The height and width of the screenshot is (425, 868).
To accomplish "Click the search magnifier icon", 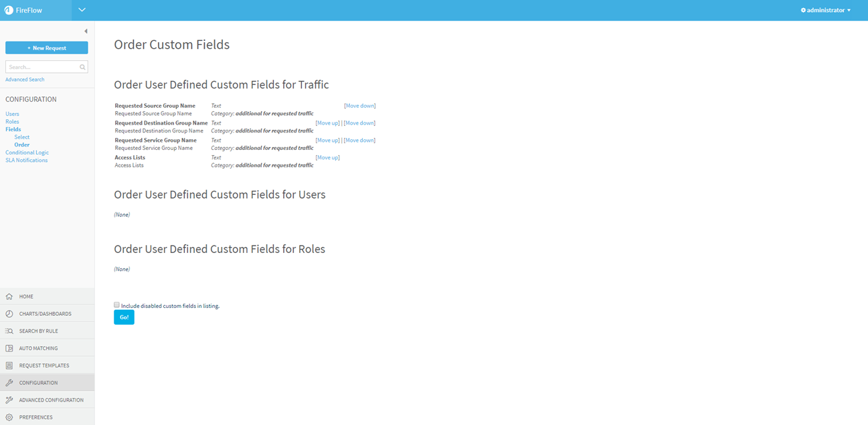I will (82, 67).
